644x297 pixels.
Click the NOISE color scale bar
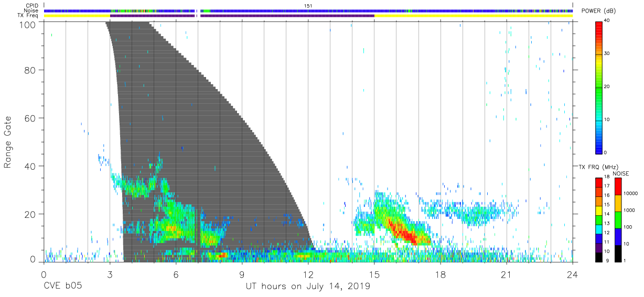coord(618,219)
